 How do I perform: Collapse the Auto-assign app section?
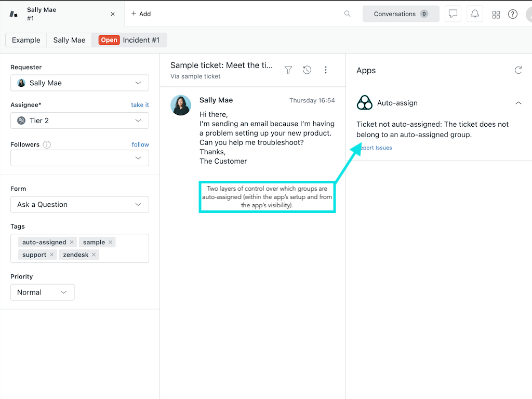(x=518, y=103)
